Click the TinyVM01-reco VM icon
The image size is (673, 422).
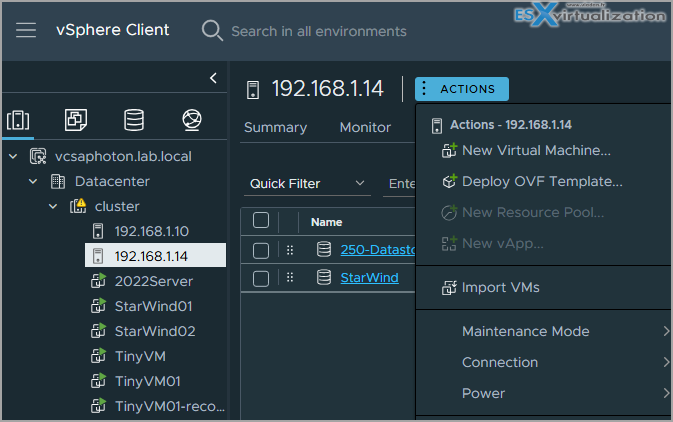[x=98, y=405]
